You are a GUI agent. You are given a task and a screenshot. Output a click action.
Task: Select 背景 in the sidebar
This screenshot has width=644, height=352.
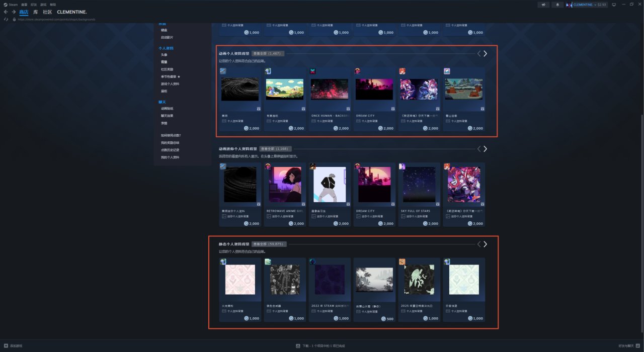tap(164, 62)
